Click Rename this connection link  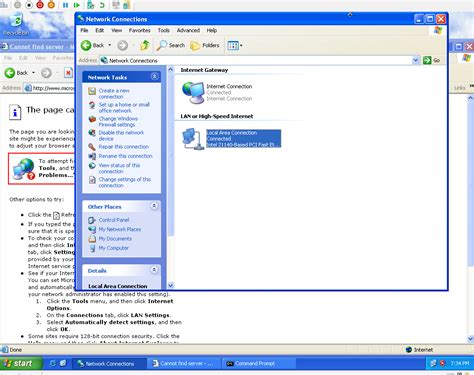click(x=125, y=156)
